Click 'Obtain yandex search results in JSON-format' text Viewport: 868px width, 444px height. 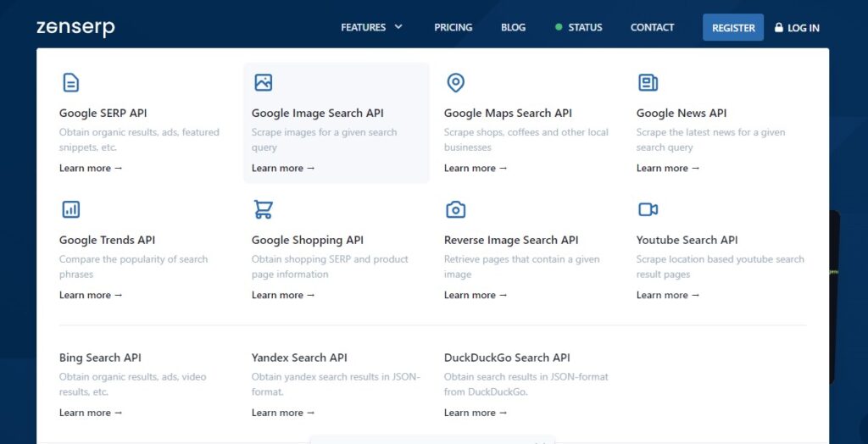pyautogui.click(x=336, y=384)
